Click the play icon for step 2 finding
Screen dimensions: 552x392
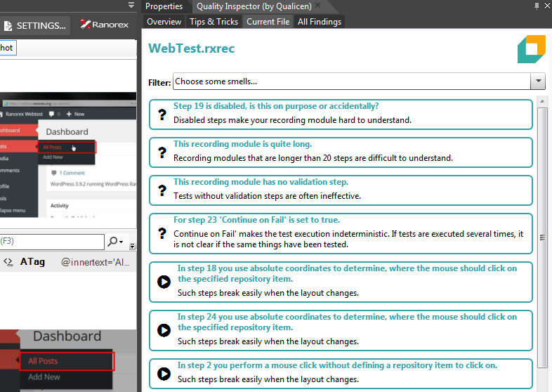[164, 373]
